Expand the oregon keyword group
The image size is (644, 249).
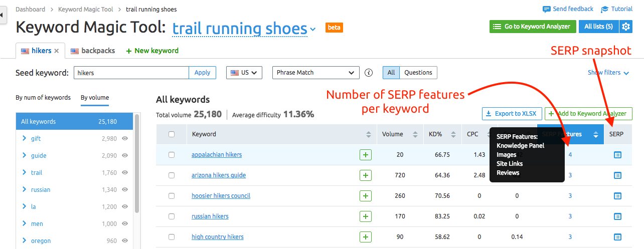[24, 240]
